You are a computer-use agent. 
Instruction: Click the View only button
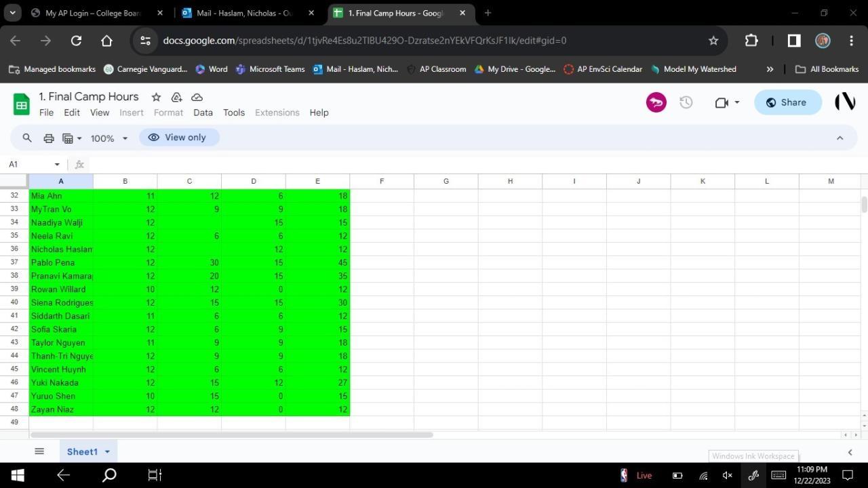click(x=179, y=138)
